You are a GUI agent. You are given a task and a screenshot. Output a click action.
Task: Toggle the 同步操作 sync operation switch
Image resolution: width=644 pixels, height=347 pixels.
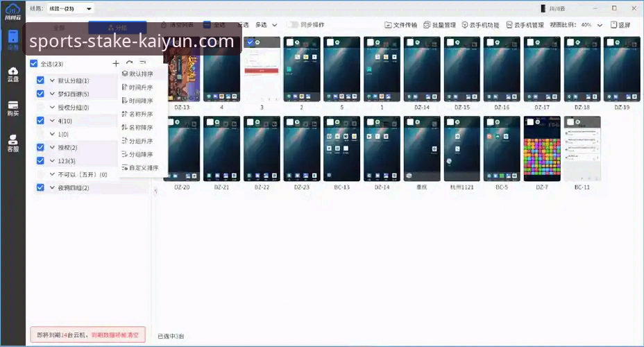coord(294,24)
